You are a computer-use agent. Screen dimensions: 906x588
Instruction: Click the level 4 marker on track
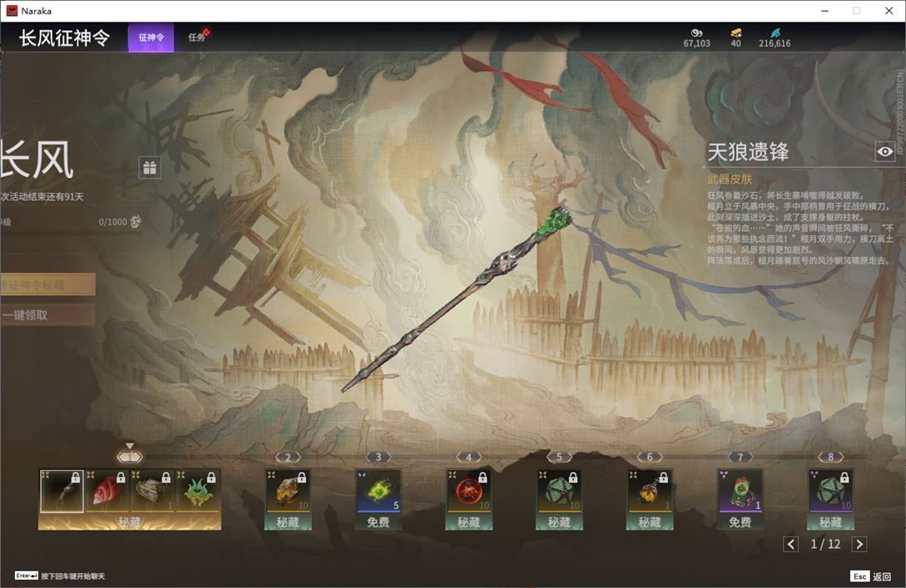[468, 457]
